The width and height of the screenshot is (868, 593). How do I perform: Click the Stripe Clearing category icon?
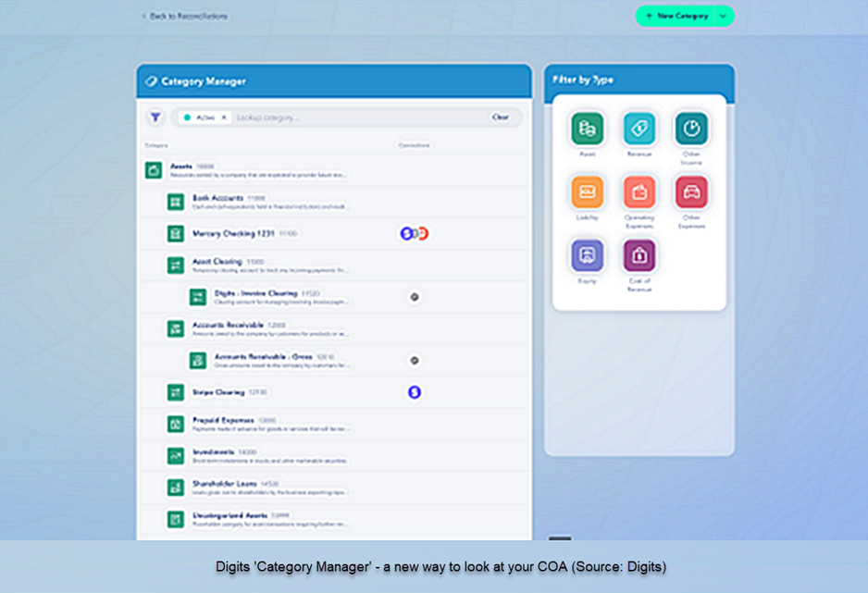tap(176, 393)
